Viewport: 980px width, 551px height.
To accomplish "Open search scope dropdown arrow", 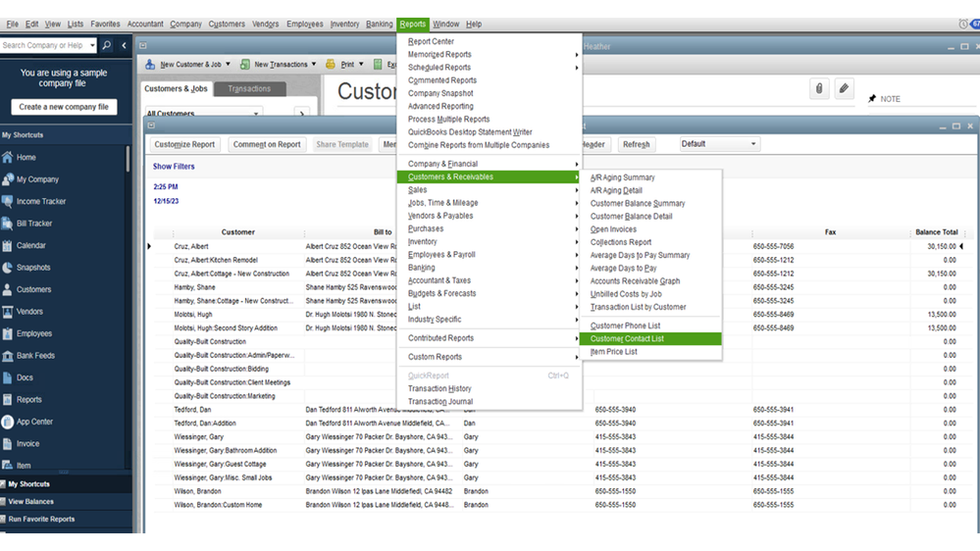I will tap(92, 45).
